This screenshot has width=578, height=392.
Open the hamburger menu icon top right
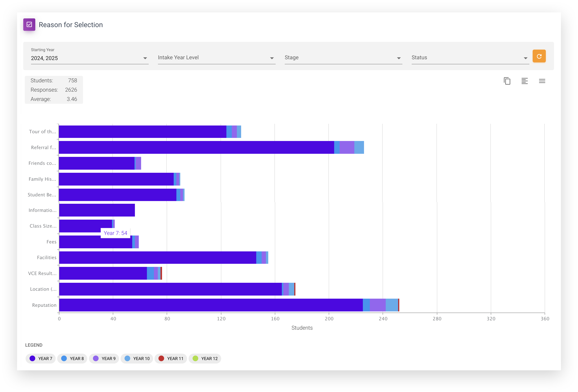(542, 81)
